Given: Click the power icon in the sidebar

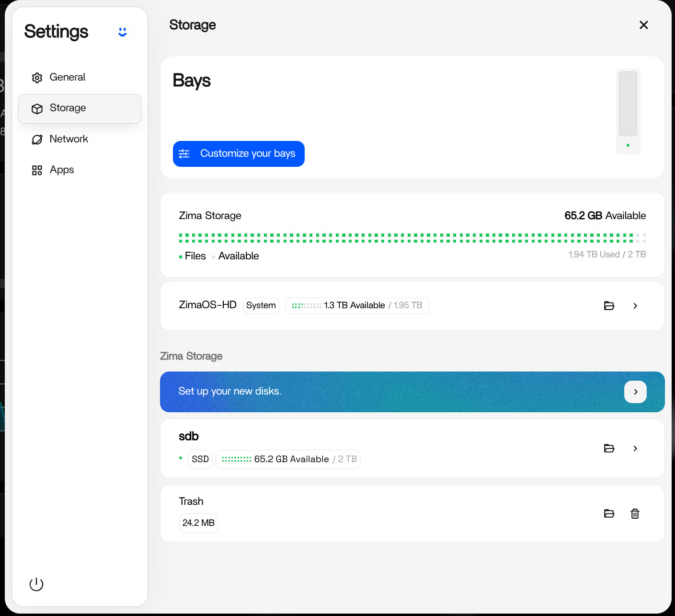Looking at the screenshot, I should (x=36, y=584).
